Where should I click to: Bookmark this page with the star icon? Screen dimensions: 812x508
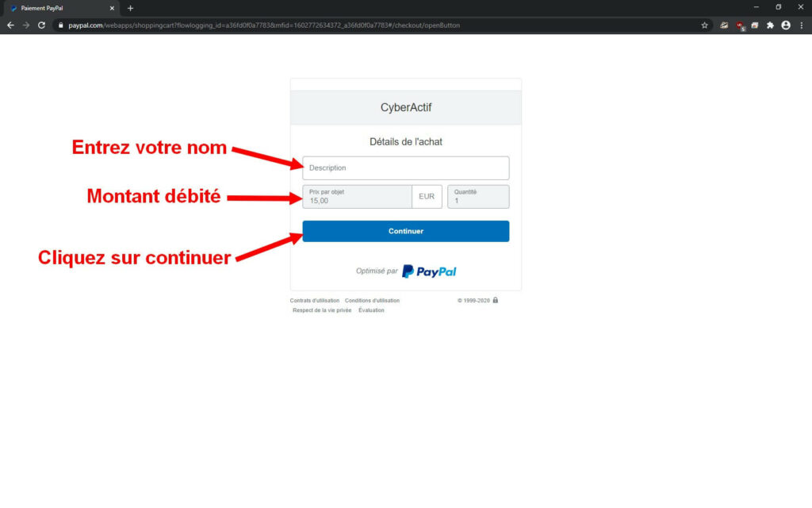(704, 25)
